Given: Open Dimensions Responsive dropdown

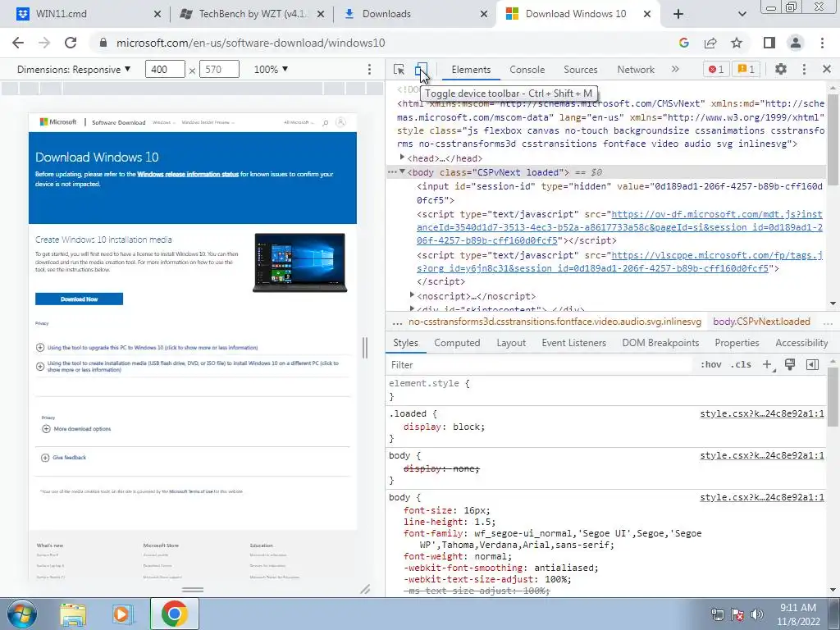Looking at the screenshot, I should 73,69.
